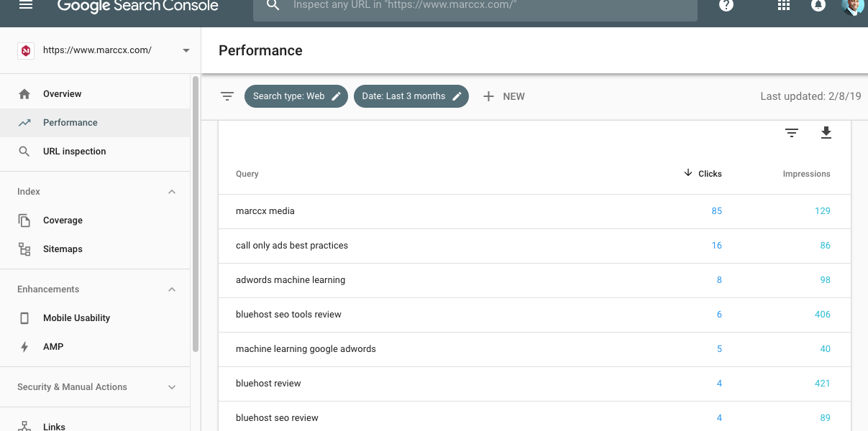Click the Google Search Console logo
Viewport: 868px width, 431px height.
pyautogui.click(x=138, y=6)
